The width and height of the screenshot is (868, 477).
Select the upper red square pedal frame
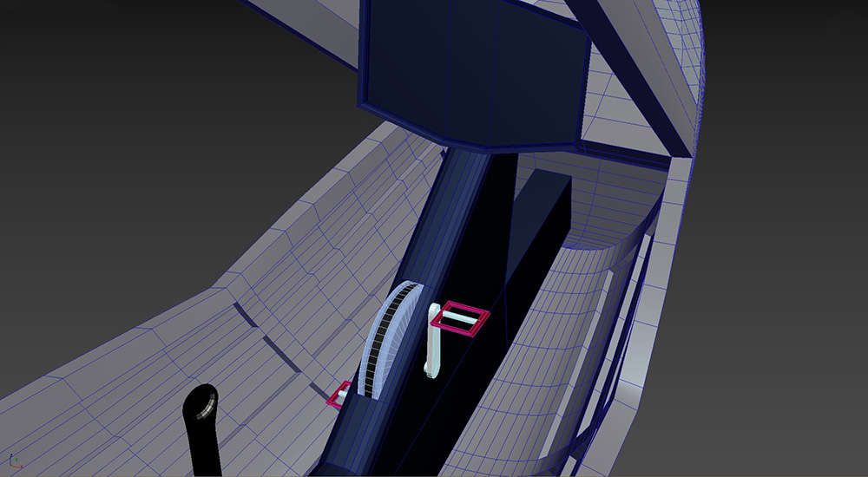465,309
